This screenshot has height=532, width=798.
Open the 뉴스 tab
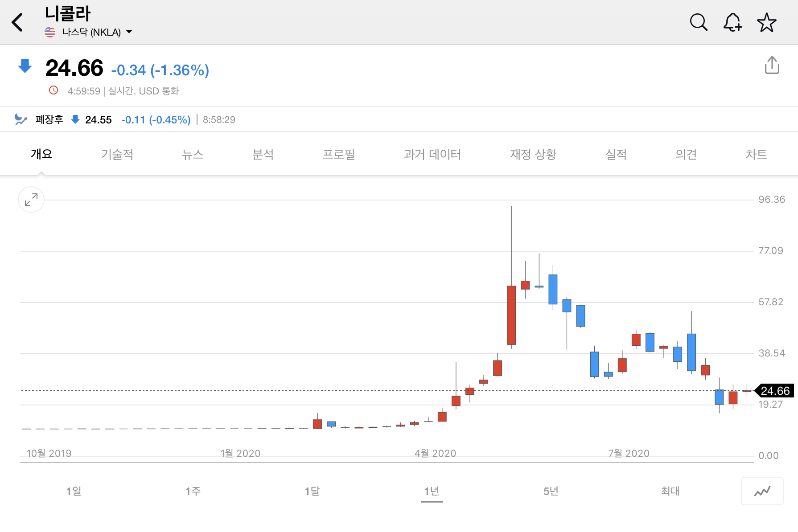click(193, 154)
